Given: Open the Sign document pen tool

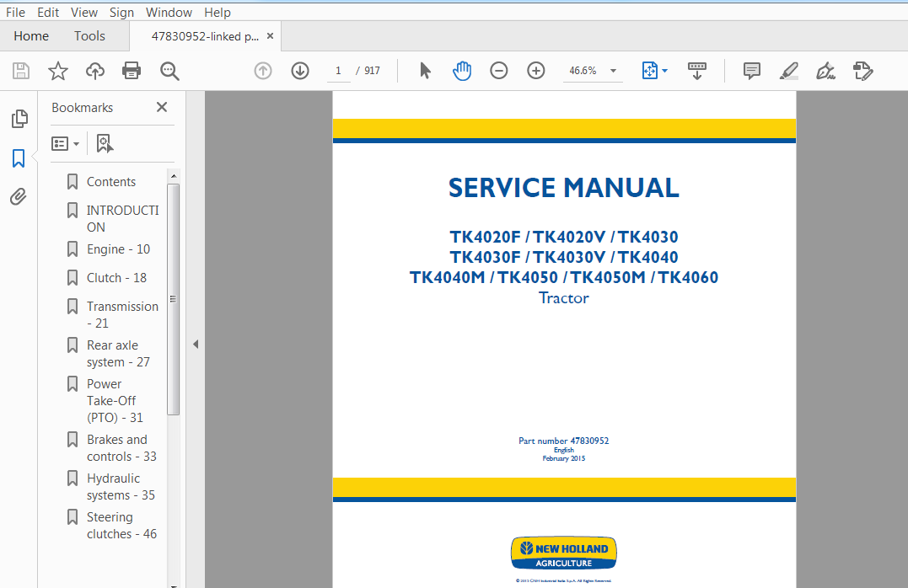Looking at the screenshot, I should coord(825,71).
